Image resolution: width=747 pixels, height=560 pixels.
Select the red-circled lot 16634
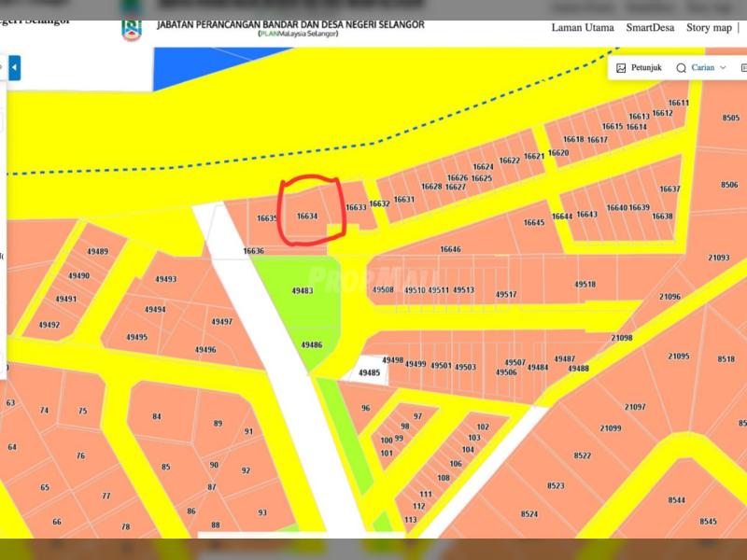click(x=307, y=217)
